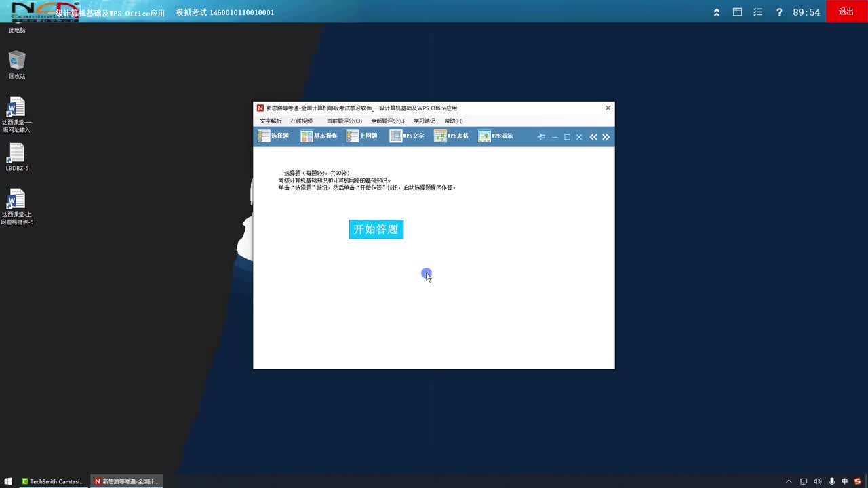Open the 上网题 section
The height and width of the screenshot is (488, 868).
[x=362, y=136]
